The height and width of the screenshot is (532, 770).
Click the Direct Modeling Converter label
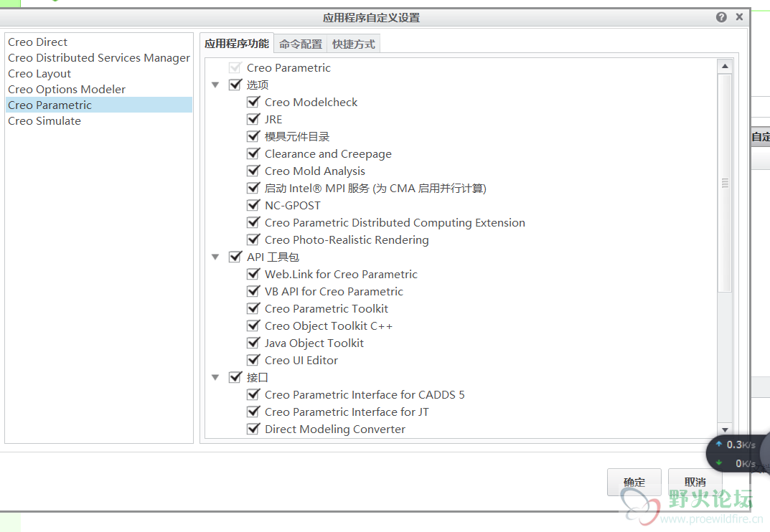pyautogui.click(x=335, y=429)
